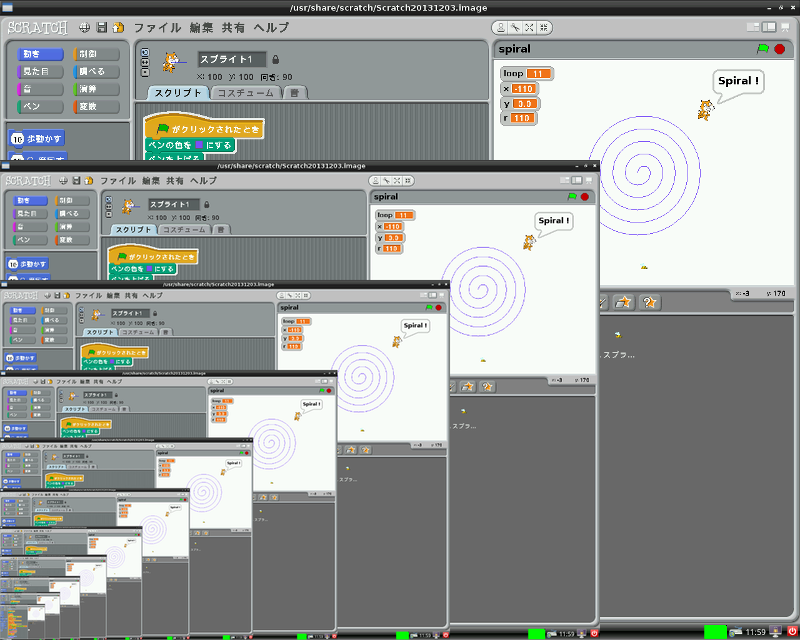Toggle the padlock next to スプライト1 in second window
This screenshot has height=640, width=800.
coord(207,205)
